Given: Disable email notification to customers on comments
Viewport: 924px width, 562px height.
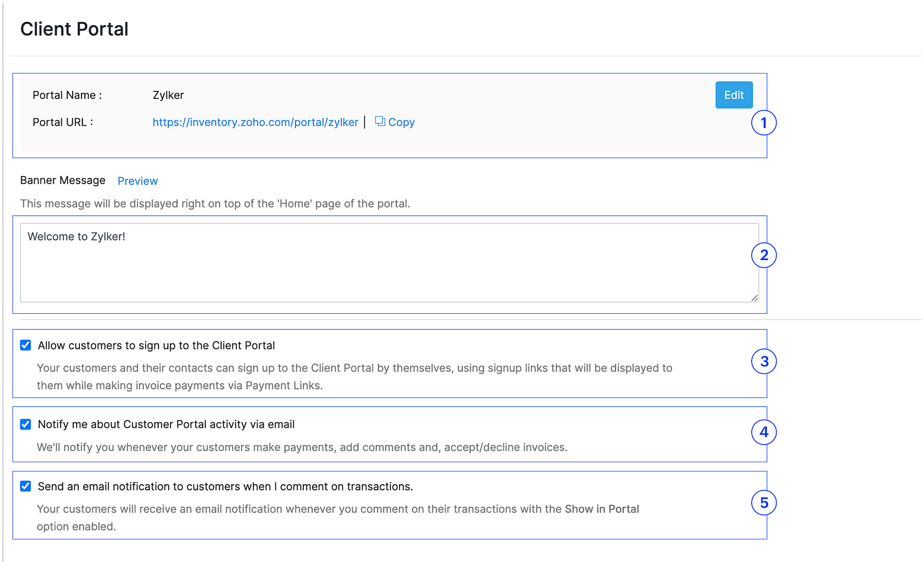Looking at the screenshot, I should [26, 486].
